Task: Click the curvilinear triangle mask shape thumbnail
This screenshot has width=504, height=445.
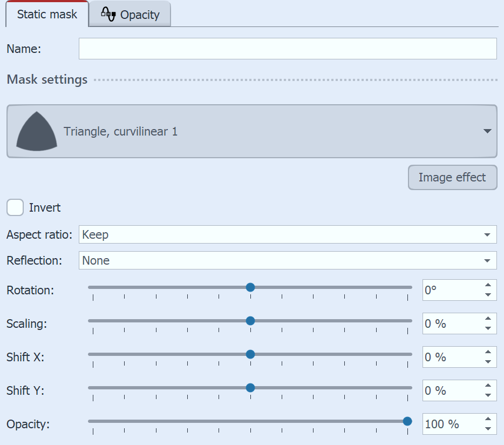Action: [x=37, y=131]
